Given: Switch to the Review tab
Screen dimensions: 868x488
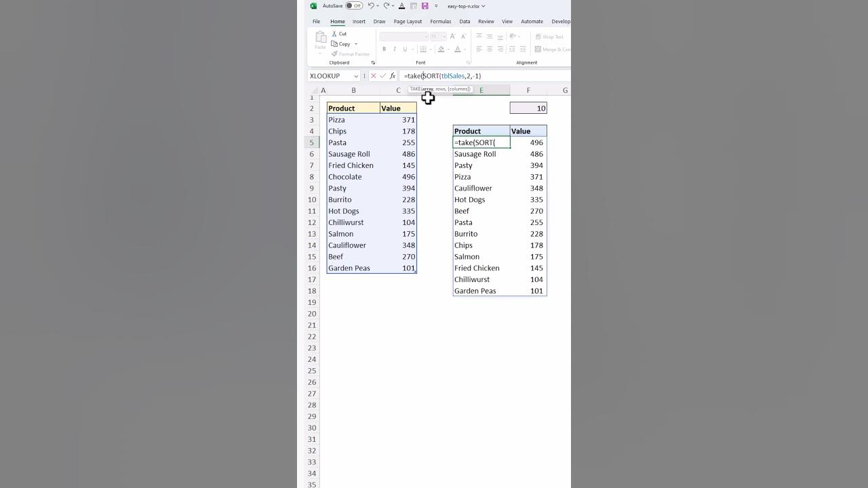Looking at the screenshot, I should pyautogui.click(x=486, y=22).
